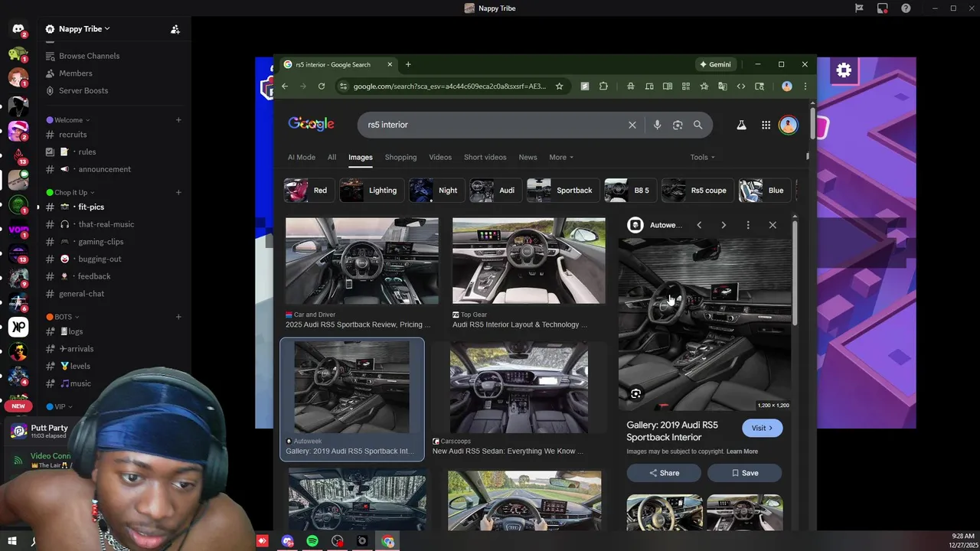980x551 pixels.
Task: Open Discord inbox icon in title bar
Action: tap(883, 8)
